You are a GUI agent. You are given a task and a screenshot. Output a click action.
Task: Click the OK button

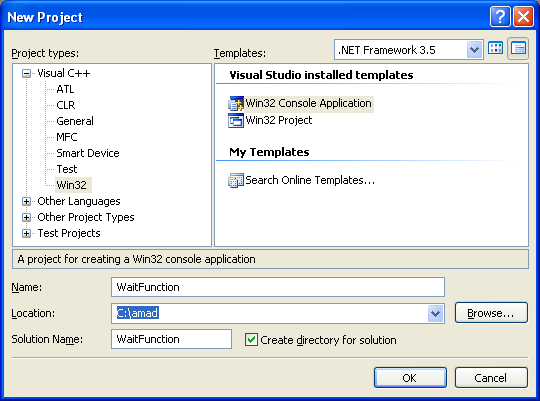[410, 378]
